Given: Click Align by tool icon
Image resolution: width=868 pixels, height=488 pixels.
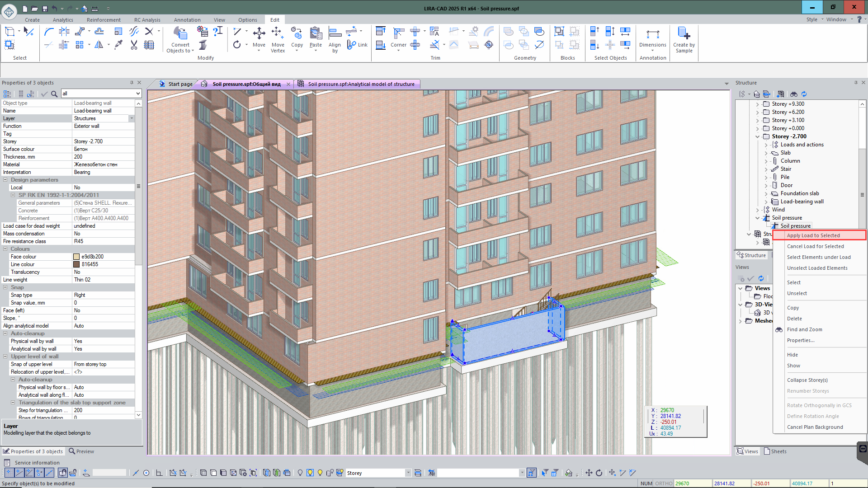Looking at the screenshot, I should [x=335, y=33].
